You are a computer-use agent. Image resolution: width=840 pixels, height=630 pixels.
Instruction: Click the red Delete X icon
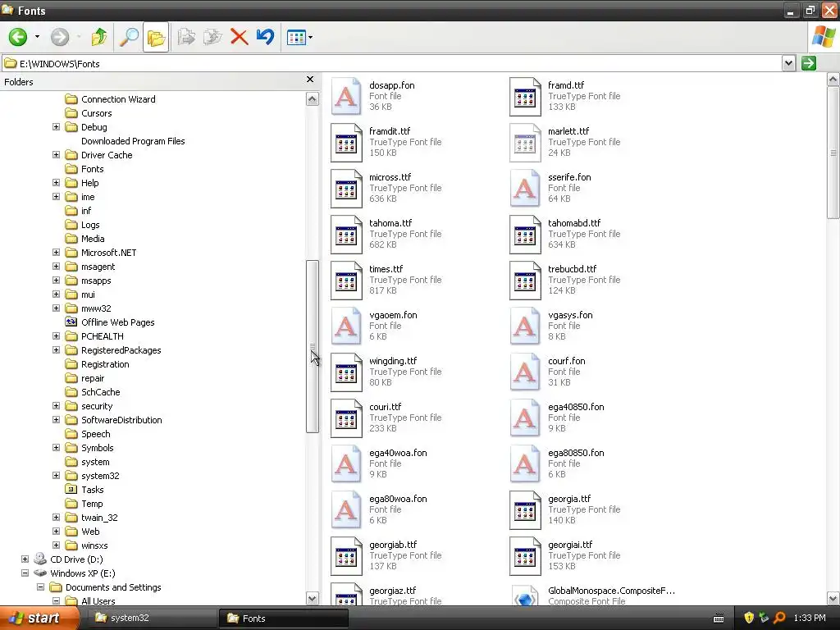point(239,37)
